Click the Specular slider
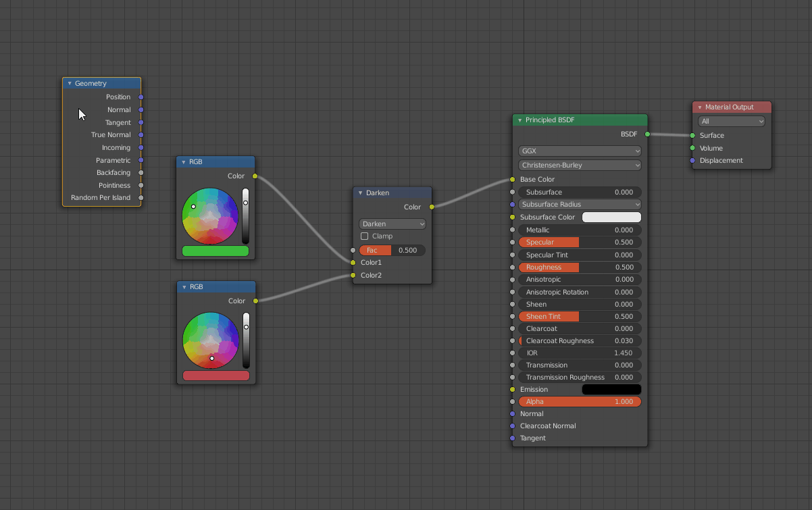This screenshot has width=812, height=510. [580, 243]
